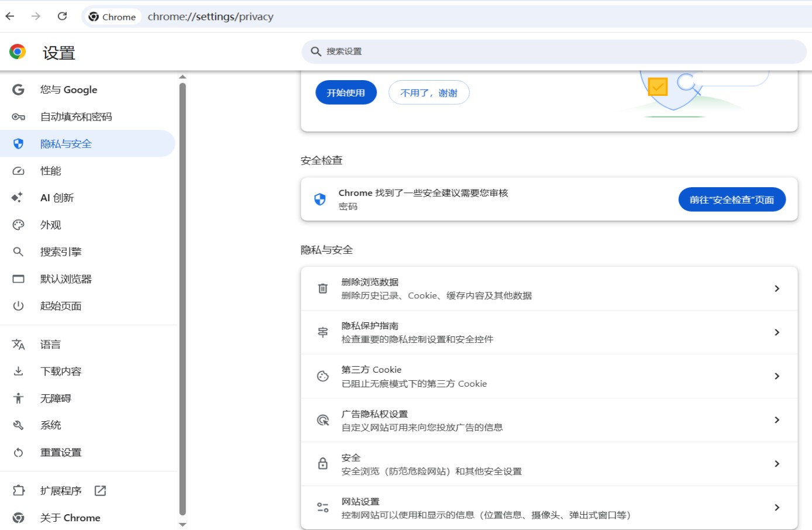Click the magnifier icon for 搜索引擎
Screen dimensions: 812x530
click(18, 252)
